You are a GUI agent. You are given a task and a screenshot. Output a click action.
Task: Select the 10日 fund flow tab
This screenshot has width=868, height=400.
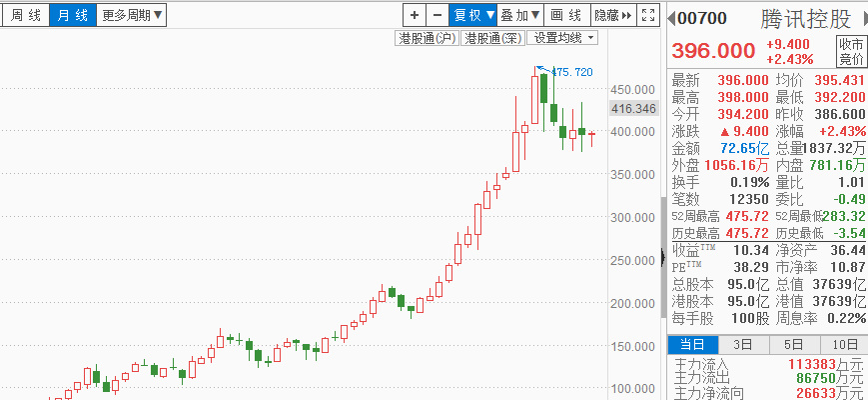[844, 345]
